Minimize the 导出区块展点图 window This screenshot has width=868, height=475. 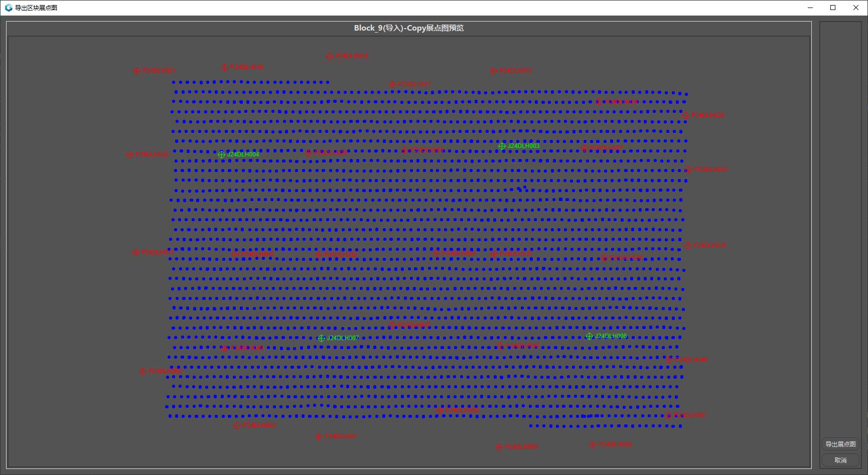(810, 8)
